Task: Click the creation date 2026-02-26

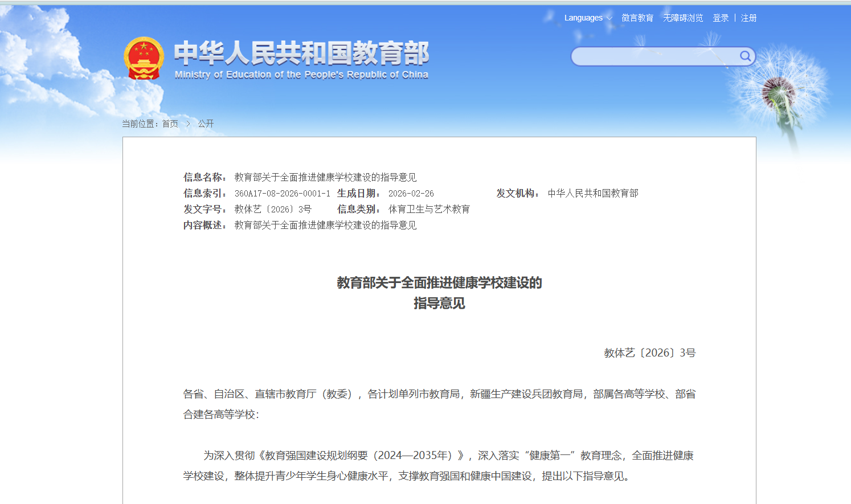Action: coord(411,194)
